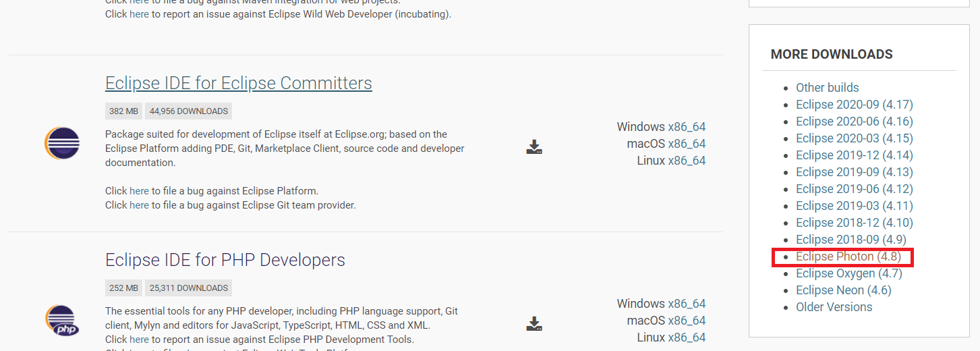
Task: Click 'here' to file Eclipse Platform bug
Action: click(139, 191)
